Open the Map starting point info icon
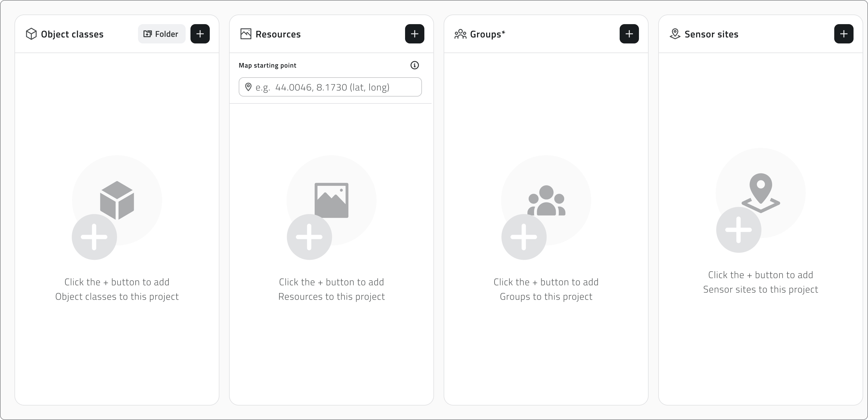868x420 pixels. (414, 65)
